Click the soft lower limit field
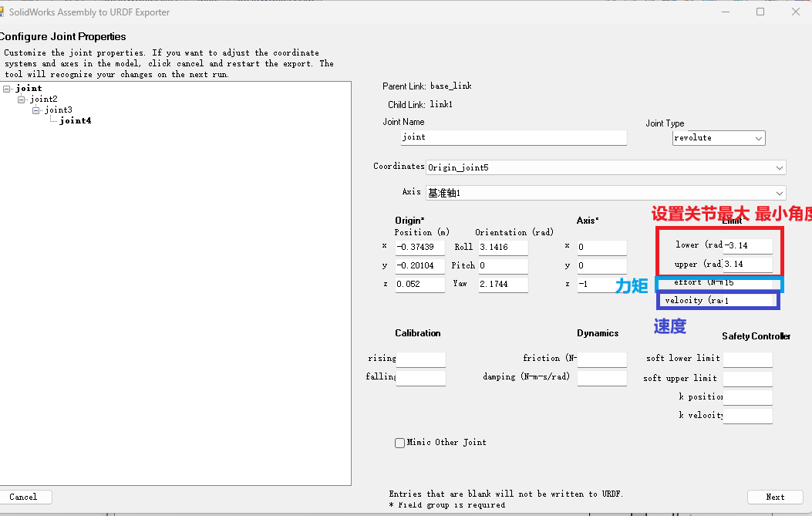Viewport: 812px width, 516px height. coord(748,359)
